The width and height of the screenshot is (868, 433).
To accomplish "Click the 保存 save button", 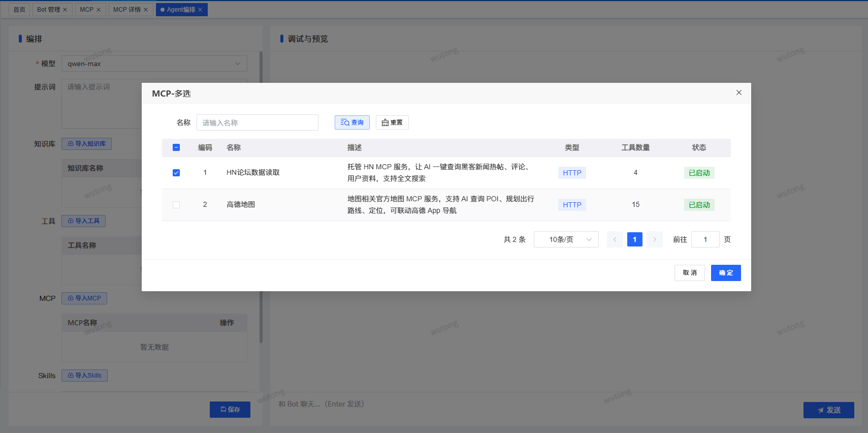I will [x=230, y=410].
